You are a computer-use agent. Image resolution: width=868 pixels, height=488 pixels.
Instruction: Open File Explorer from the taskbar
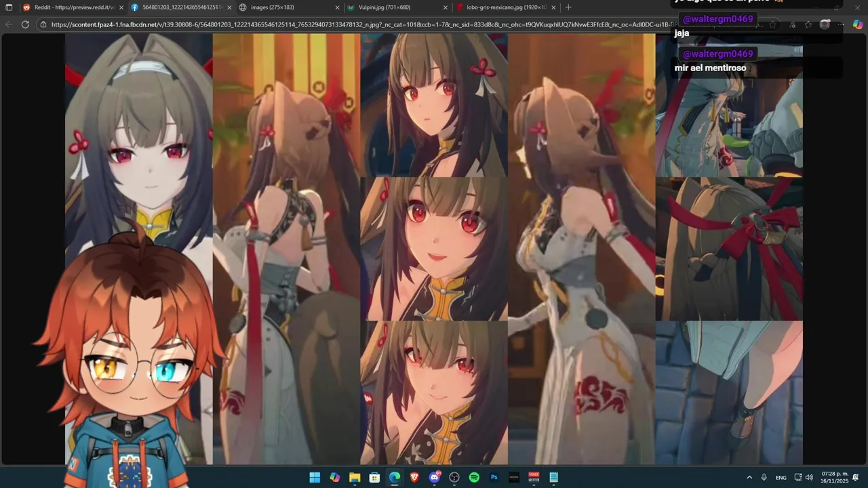355,477
